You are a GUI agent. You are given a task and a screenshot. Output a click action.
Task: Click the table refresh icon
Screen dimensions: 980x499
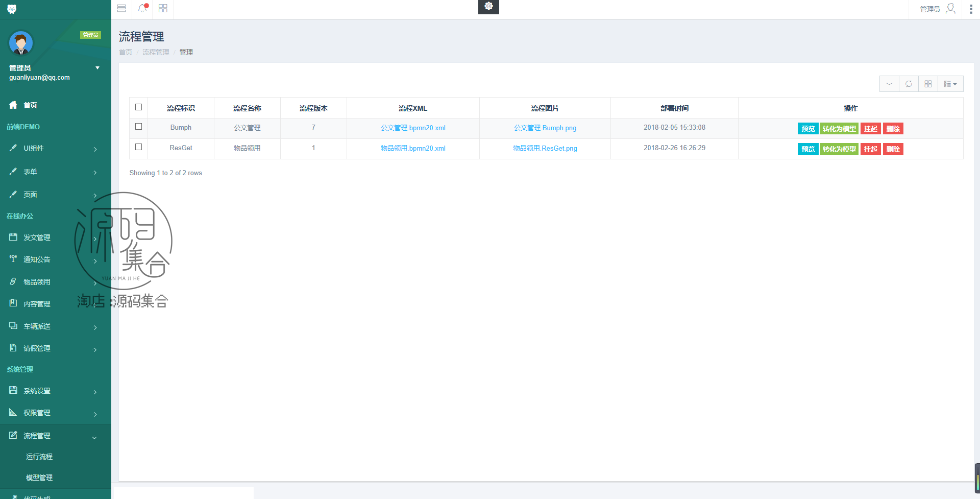coord(909,84)
